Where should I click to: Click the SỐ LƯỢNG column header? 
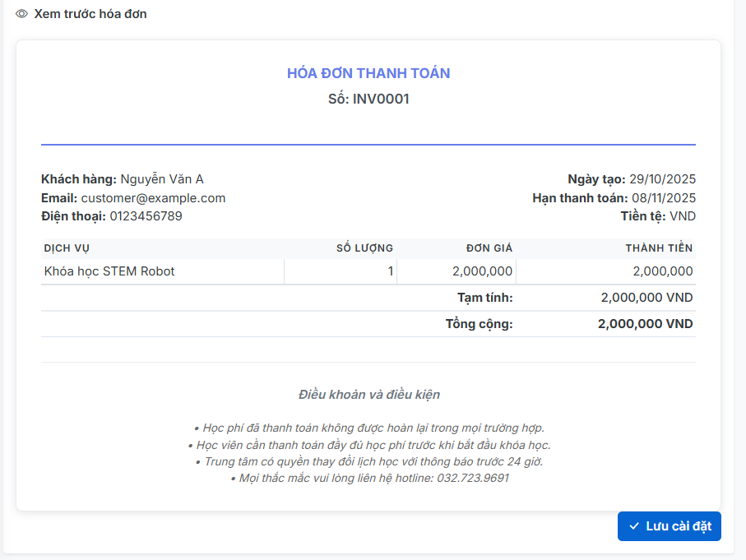pyautogui.click(x=364, y=248)
